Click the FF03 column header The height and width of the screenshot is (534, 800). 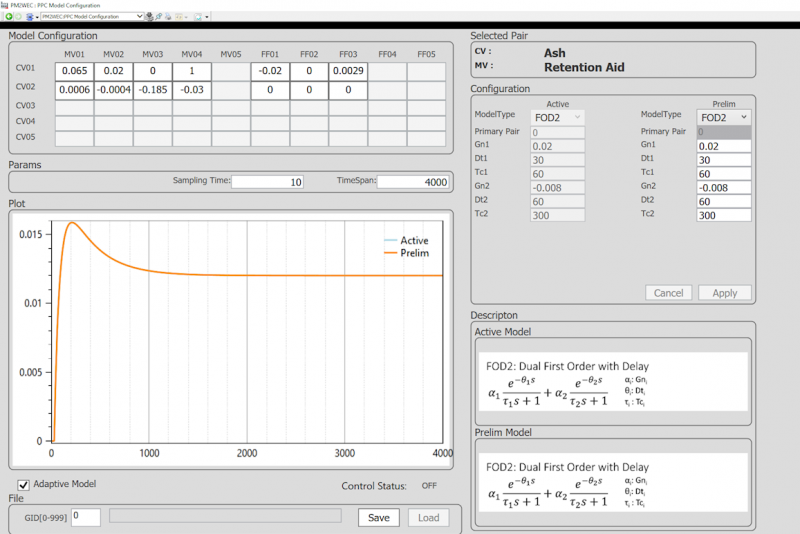click(348, 54)
